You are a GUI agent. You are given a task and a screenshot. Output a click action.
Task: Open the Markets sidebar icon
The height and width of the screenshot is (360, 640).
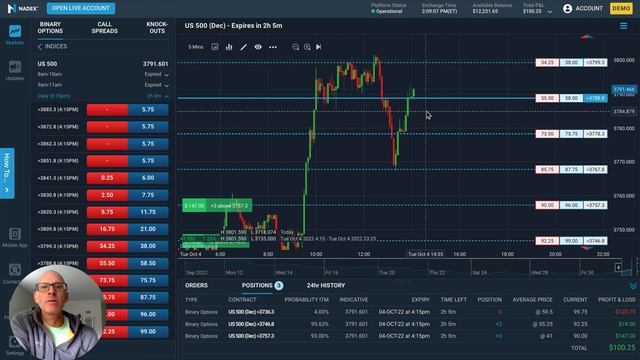[15, 31]
